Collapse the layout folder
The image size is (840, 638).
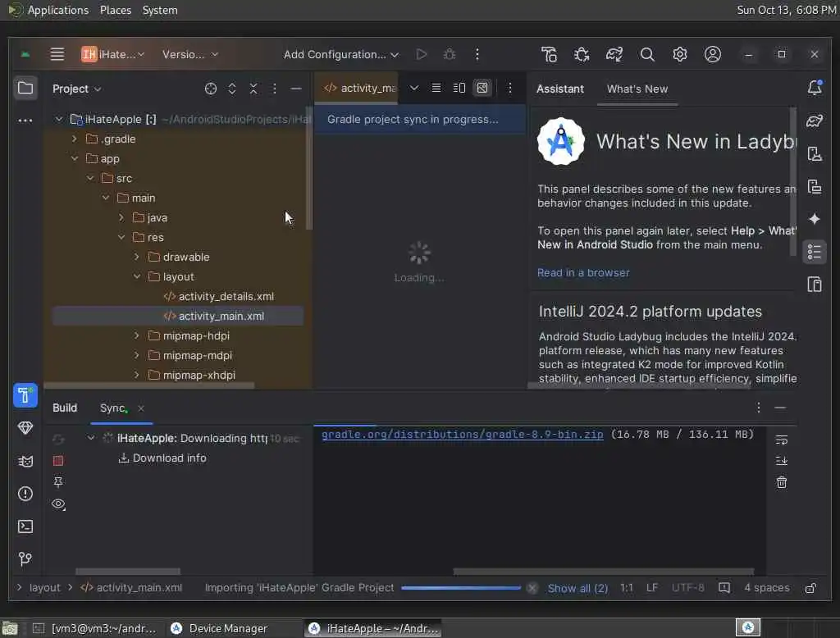coord(137,276)
